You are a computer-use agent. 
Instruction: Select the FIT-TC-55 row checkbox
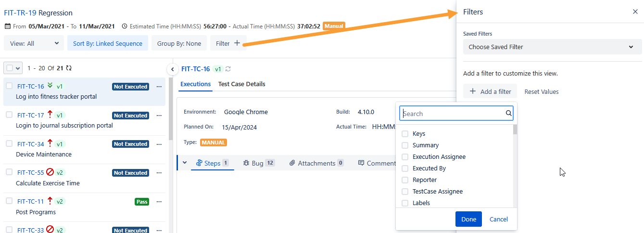coord(9,172)
